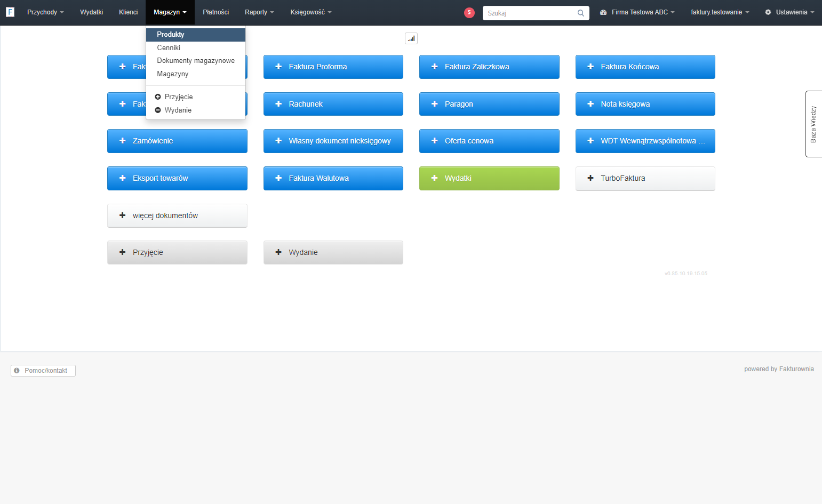Expand the Raporty dropdown menu

coord(259,12)
